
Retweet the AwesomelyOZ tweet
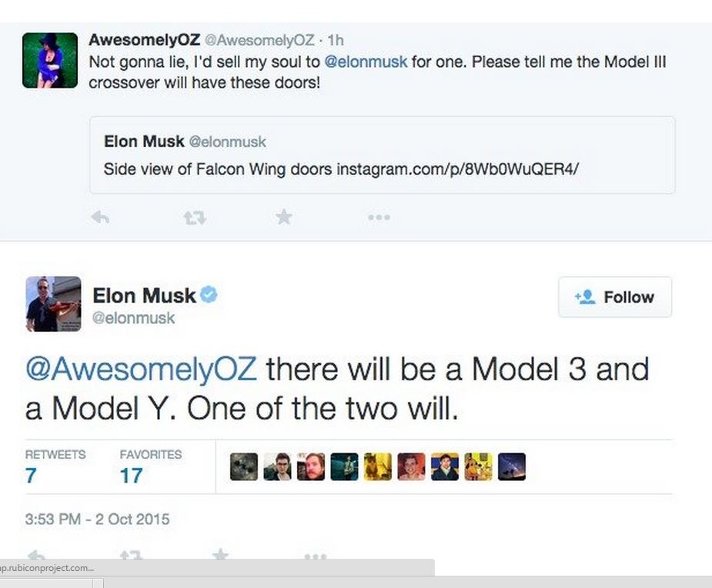click(x=195, y=219)
